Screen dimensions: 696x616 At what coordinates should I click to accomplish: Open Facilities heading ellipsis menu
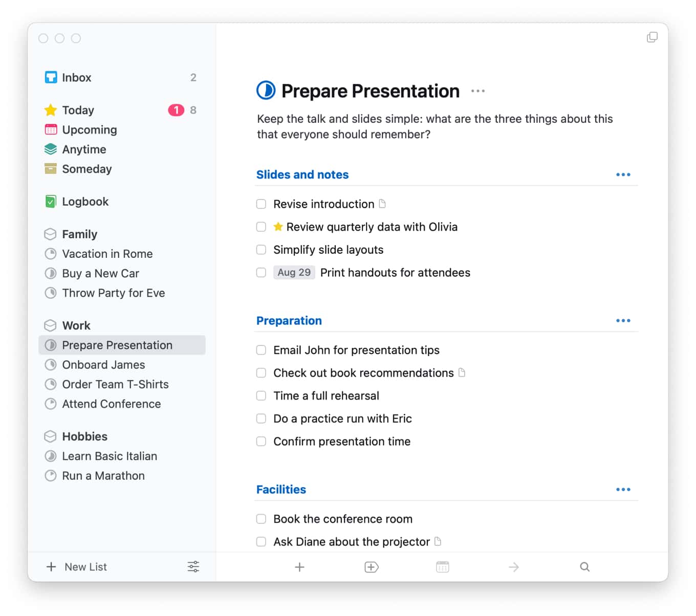point(623,490)
